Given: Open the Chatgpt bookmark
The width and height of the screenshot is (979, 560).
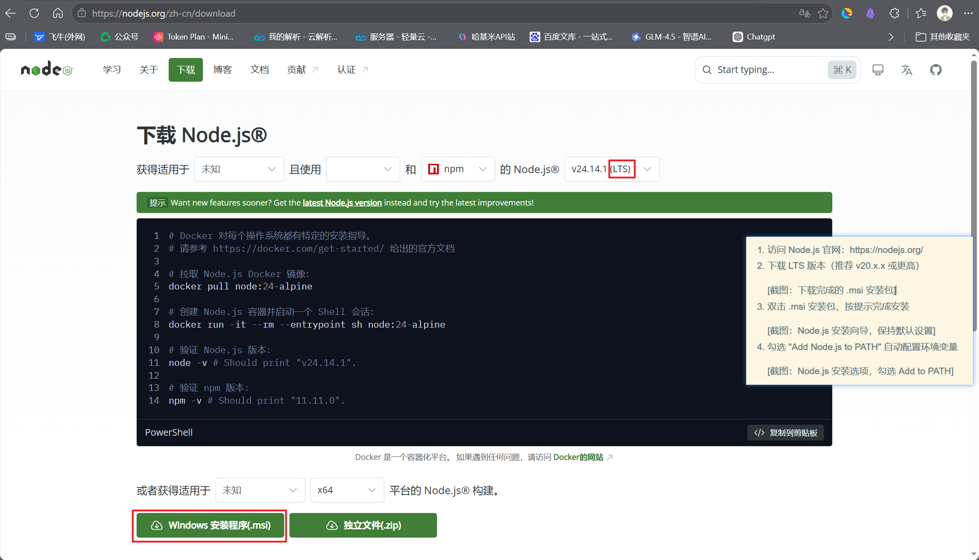Looking at the screenshot, I should pyautogui.click(x=754, y=37).
